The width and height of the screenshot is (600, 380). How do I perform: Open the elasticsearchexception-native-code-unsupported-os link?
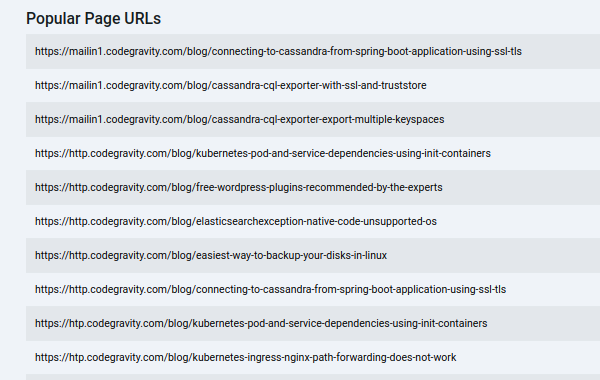pos(236,222)
